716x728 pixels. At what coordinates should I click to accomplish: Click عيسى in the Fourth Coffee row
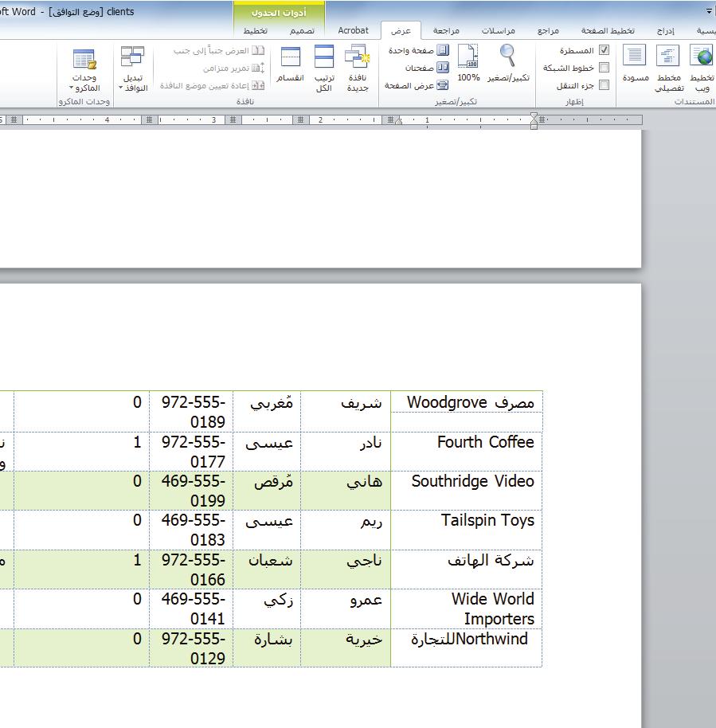click(269, 444)
